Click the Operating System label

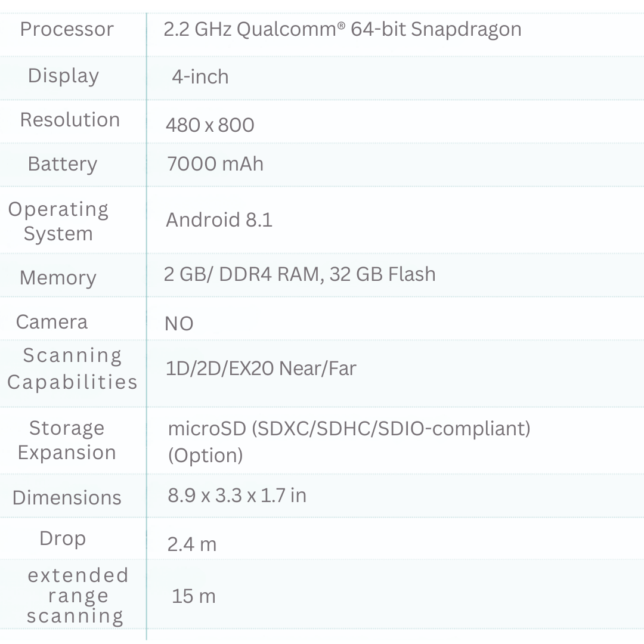[58, 221]
